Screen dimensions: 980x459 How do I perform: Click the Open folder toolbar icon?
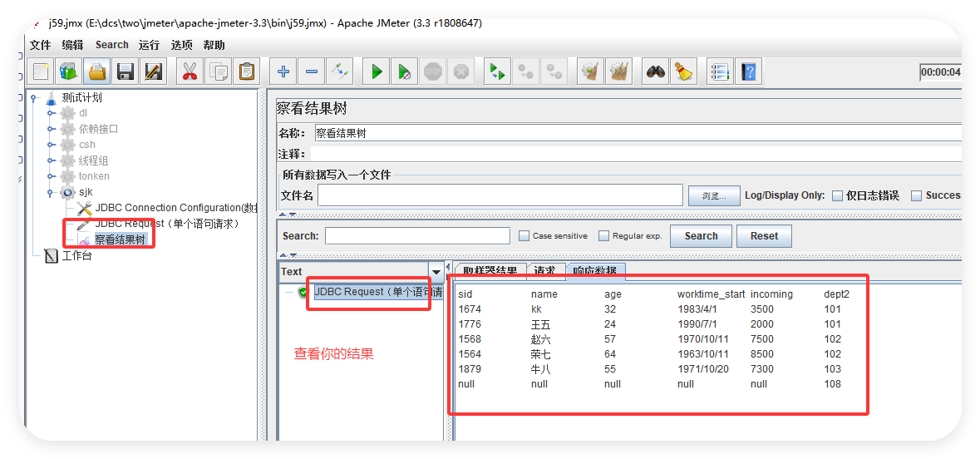tap(97, 72)
